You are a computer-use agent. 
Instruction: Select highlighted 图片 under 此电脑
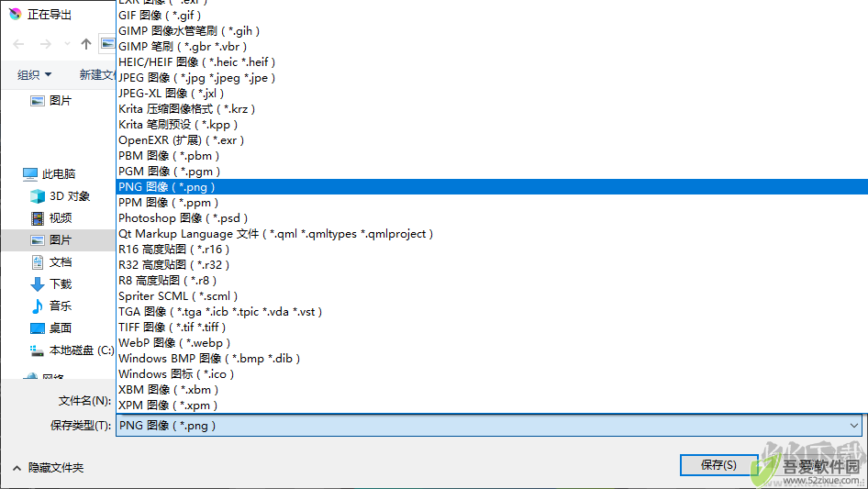58,240
